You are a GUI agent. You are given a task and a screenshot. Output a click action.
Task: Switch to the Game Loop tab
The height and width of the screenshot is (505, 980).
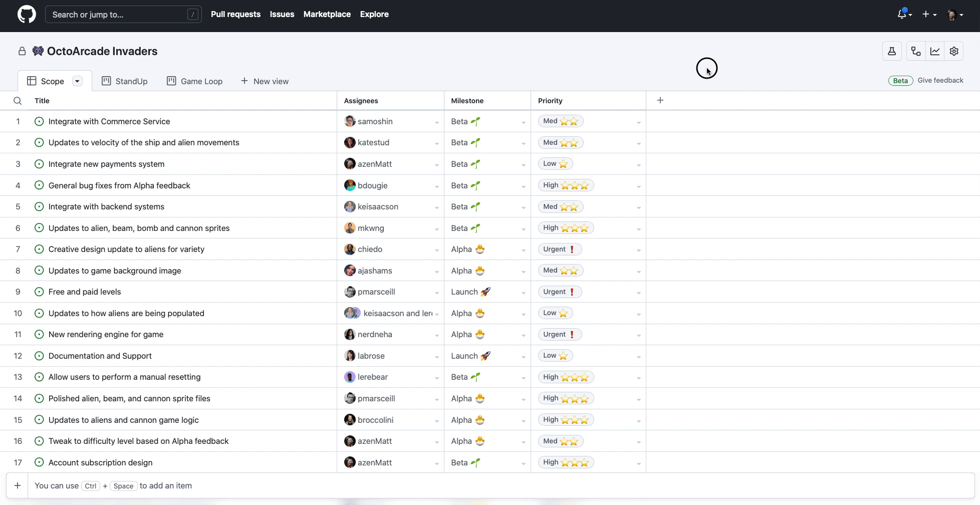[194, 81]
